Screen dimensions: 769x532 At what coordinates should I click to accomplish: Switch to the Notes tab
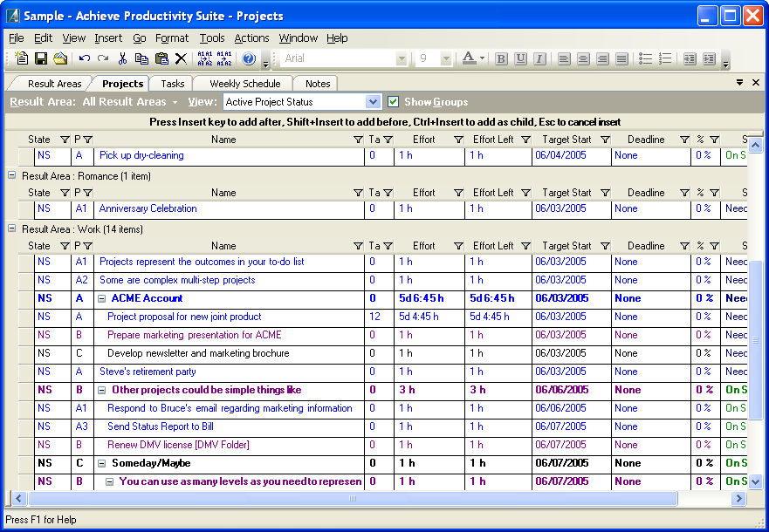click(318, 84)
